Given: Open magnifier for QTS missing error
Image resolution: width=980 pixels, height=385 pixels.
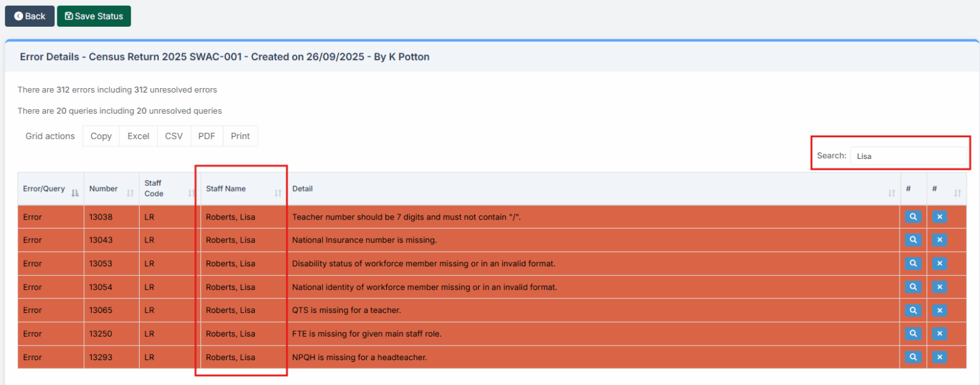Looking at the screenshot, I should click(913, 310).
